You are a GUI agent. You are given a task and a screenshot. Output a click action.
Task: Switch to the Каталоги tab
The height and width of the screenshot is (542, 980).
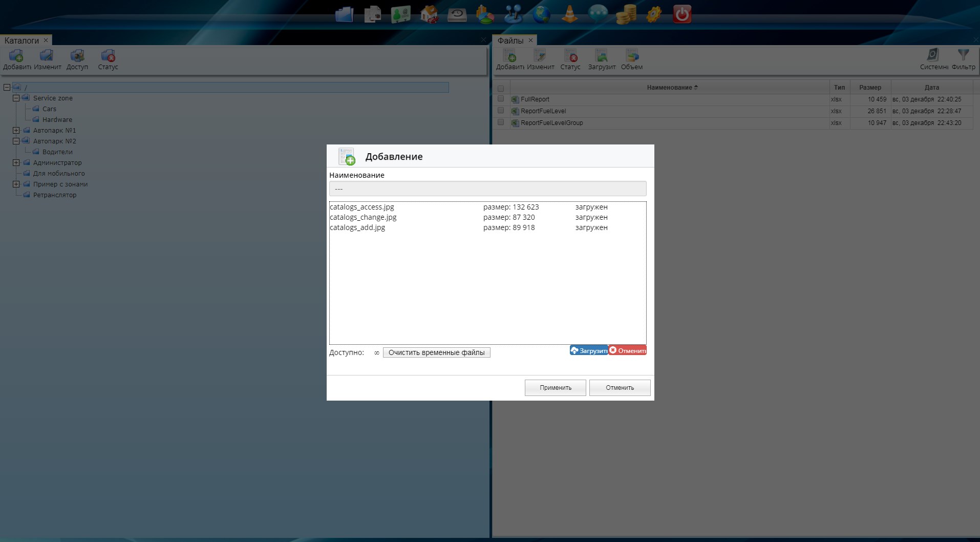(22, 40)
